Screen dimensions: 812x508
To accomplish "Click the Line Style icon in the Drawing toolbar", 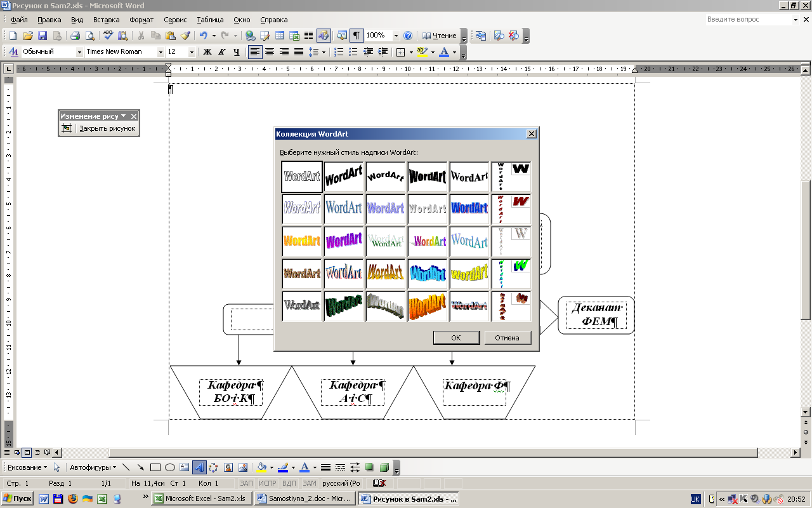I will 325,467.
